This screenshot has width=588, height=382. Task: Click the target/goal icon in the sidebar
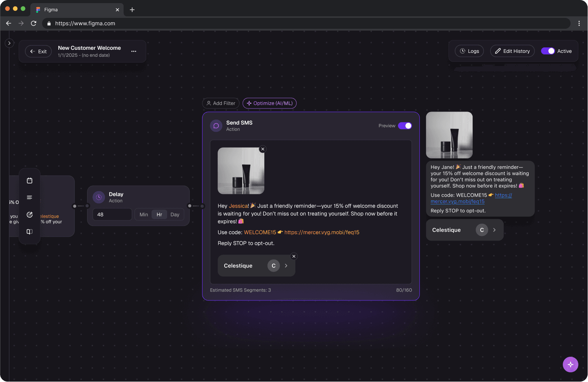pos(30,215)
